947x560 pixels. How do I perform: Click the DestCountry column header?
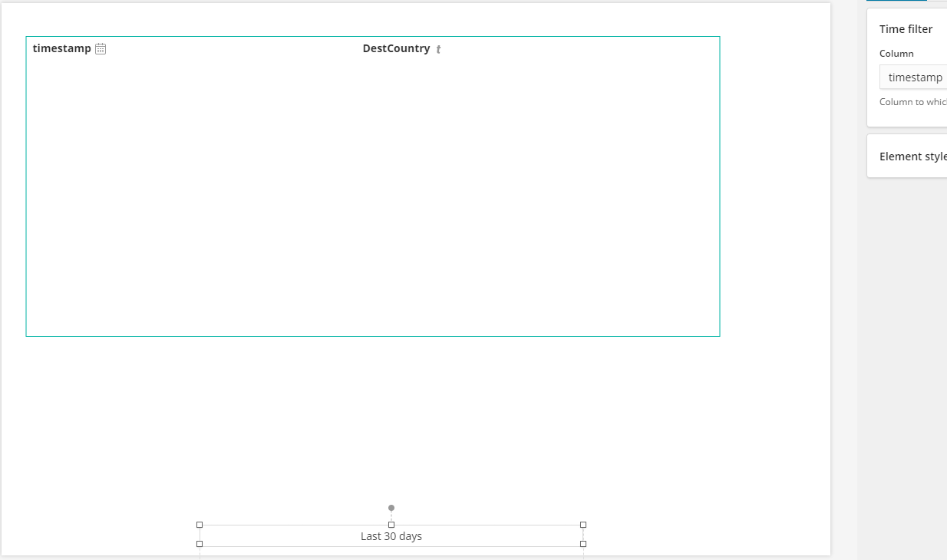(396, 48)
